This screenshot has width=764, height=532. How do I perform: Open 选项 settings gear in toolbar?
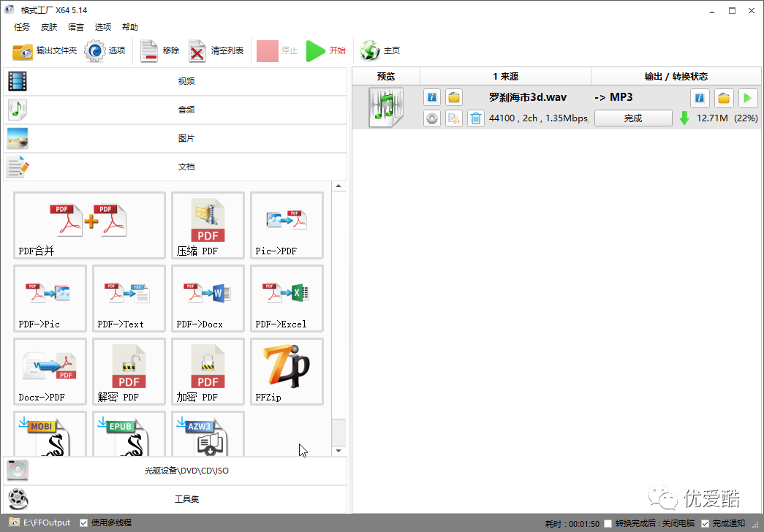click(105, 50)
